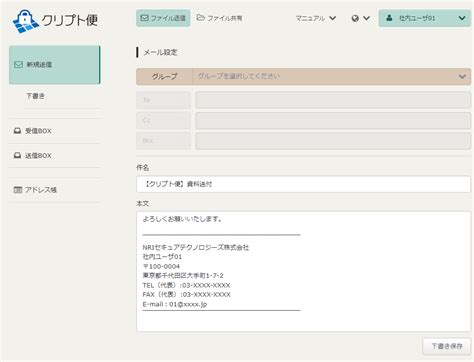The width and height of the screenshot is (474, 362).
Task: Click the 社内ユーザ01 chevron arrow
Action: (x=462, y=18)
